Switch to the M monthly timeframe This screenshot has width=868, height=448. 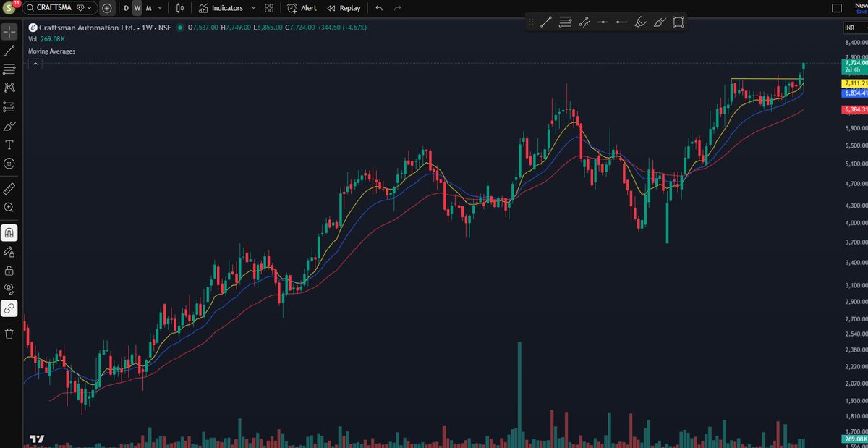(149, 8)
